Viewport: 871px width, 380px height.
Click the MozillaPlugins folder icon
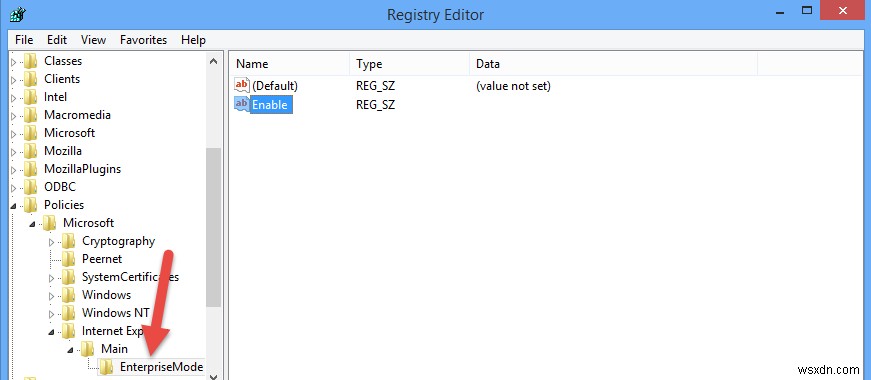click(x=31, y=169)
